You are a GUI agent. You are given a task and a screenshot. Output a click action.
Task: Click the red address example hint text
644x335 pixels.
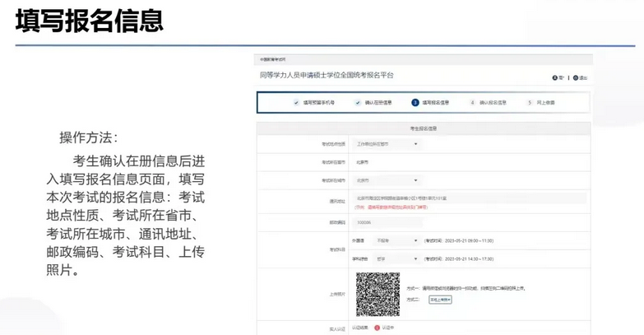click(x=391, y=207)
